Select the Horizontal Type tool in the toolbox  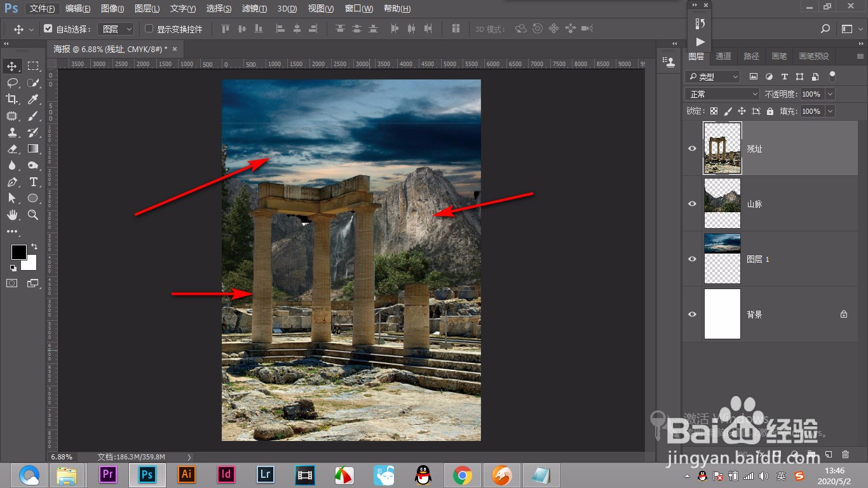pyautogui.click(x=33, y=182)
